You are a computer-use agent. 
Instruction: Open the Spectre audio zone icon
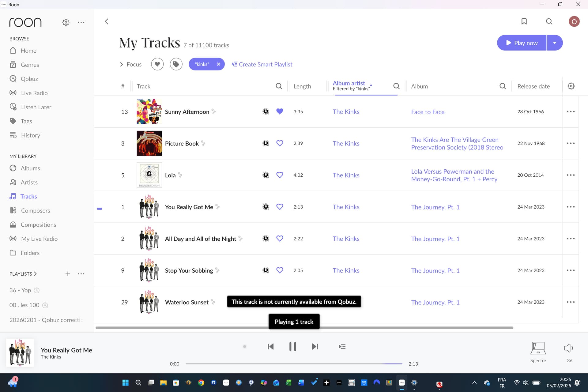click(x=538, y=348)
